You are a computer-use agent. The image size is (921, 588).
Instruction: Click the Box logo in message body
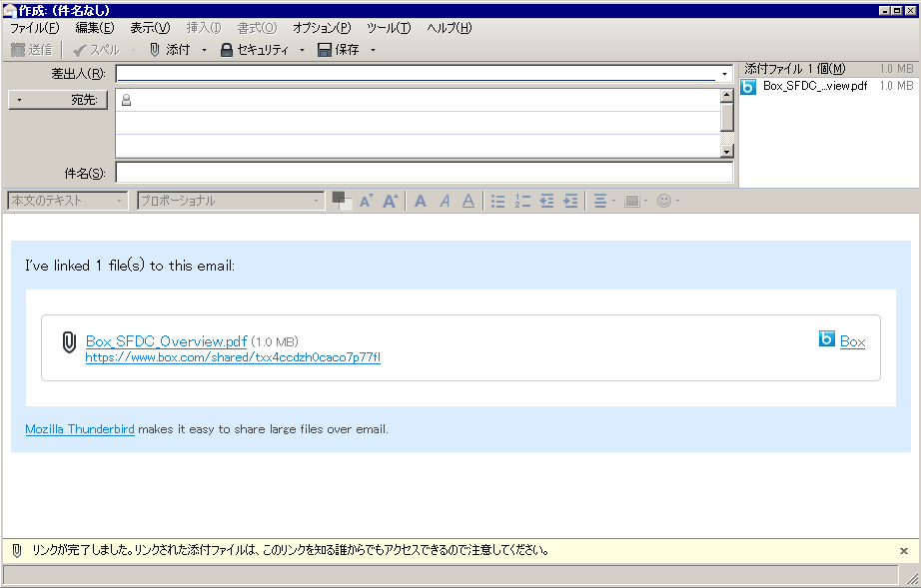[826, 338]
